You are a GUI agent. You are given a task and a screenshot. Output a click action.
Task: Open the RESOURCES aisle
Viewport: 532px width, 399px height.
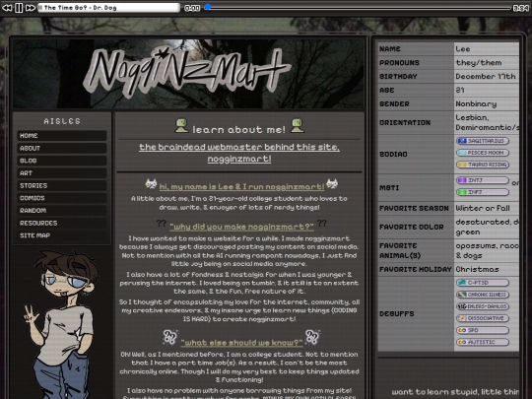tap(62, 223)
